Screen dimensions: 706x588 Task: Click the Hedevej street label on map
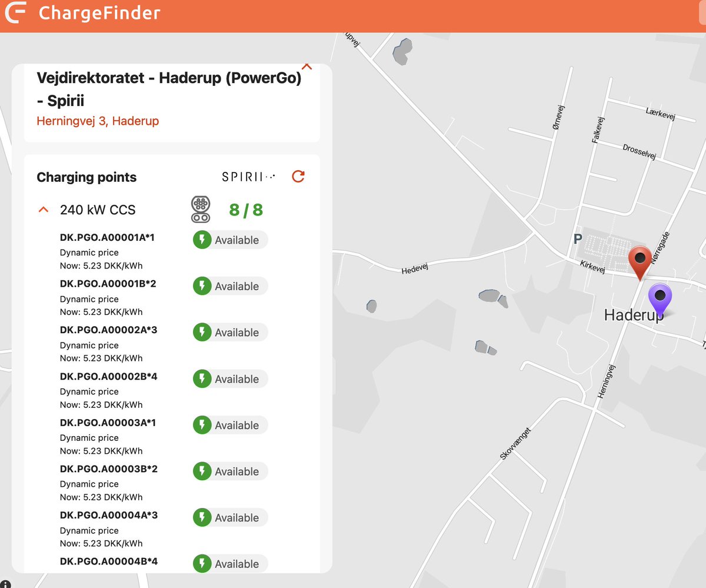coord(416,269)
